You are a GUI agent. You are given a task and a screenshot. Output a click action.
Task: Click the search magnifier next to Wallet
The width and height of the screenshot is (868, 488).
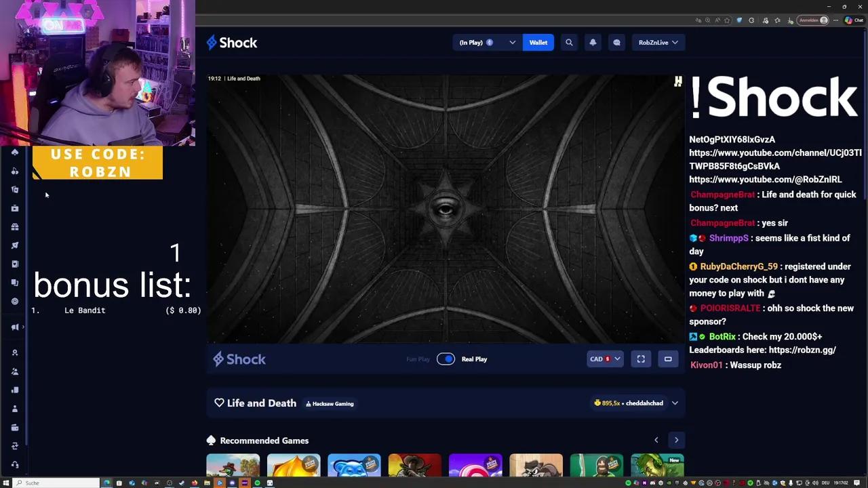(569, 42)
